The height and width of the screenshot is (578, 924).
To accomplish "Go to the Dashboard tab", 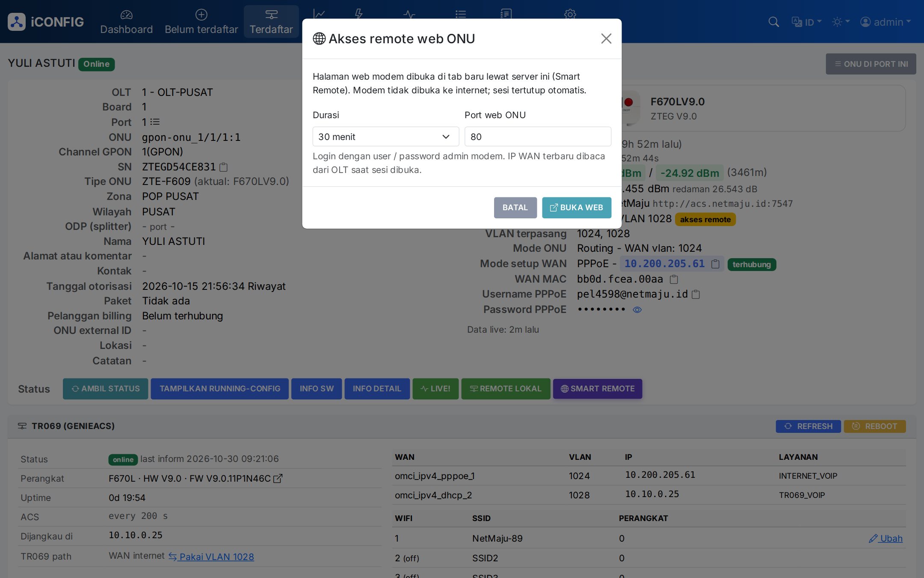I will click(x=126, y=21).
